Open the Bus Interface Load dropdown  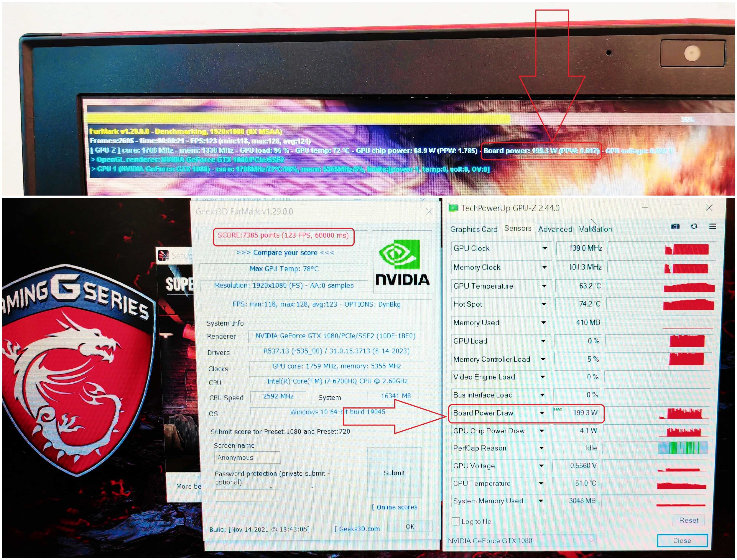point(543,395)
